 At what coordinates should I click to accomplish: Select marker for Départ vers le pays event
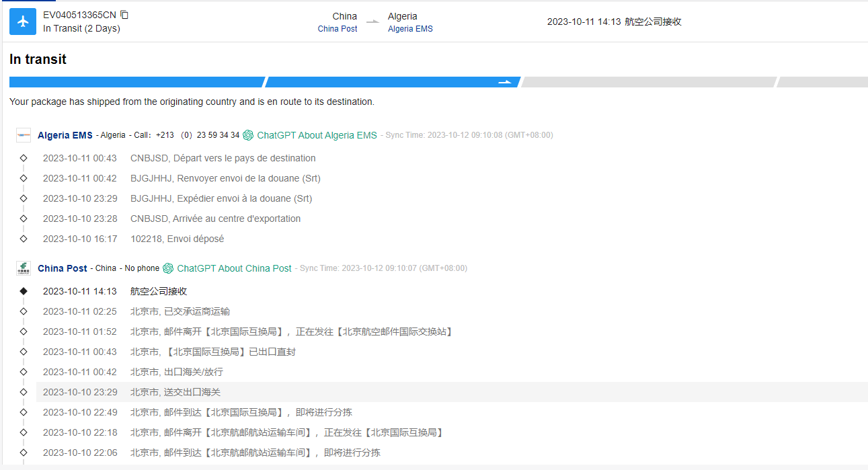pos(24,158)
